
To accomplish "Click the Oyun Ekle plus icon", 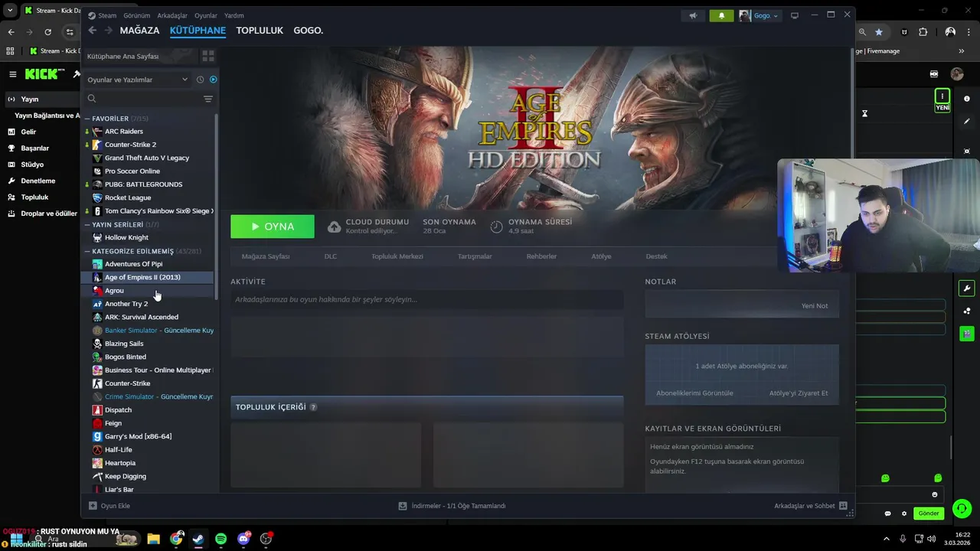I will [x=93, y=506].
